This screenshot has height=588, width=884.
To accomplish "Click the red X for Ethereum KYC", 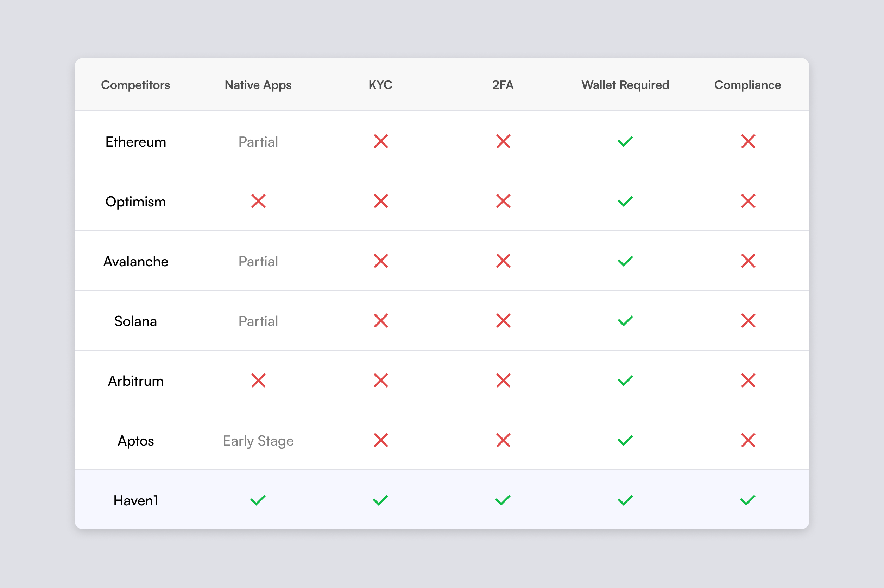I will tap(380, 141).
